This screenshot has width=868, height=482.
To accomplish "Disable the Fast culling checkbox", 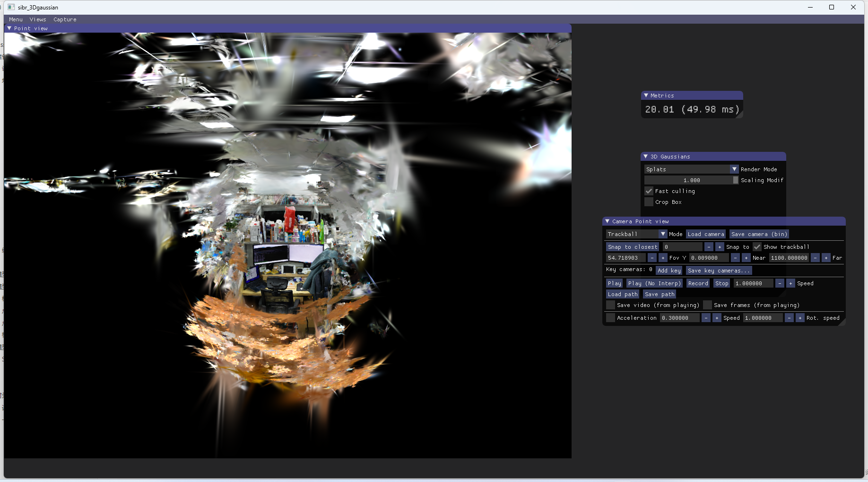I will click(x=649, y=191).
